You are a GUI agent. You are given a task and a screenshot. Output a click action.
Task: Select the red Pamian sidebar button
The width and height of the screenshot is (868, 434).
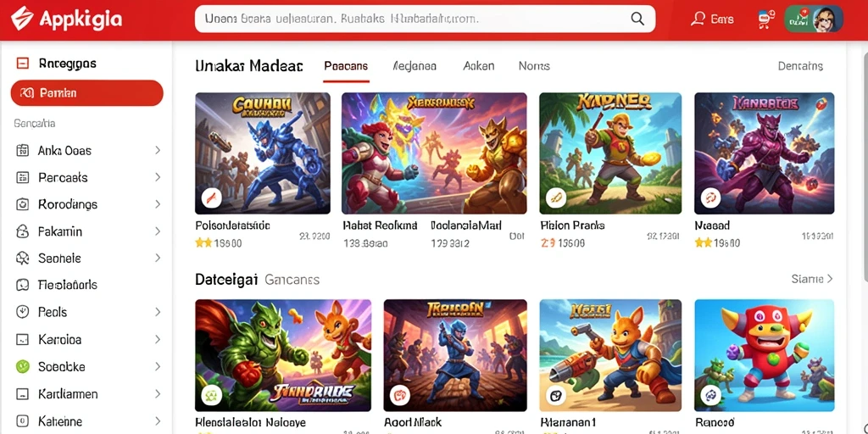87,93
